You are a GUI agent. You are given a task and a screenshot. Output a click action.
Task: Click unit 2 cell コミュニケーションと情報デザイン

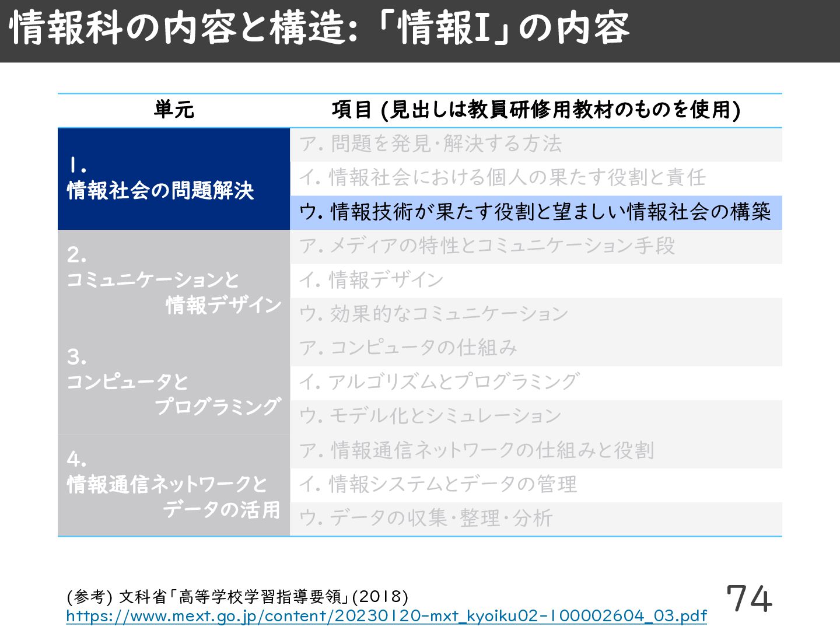coord(174,281)
